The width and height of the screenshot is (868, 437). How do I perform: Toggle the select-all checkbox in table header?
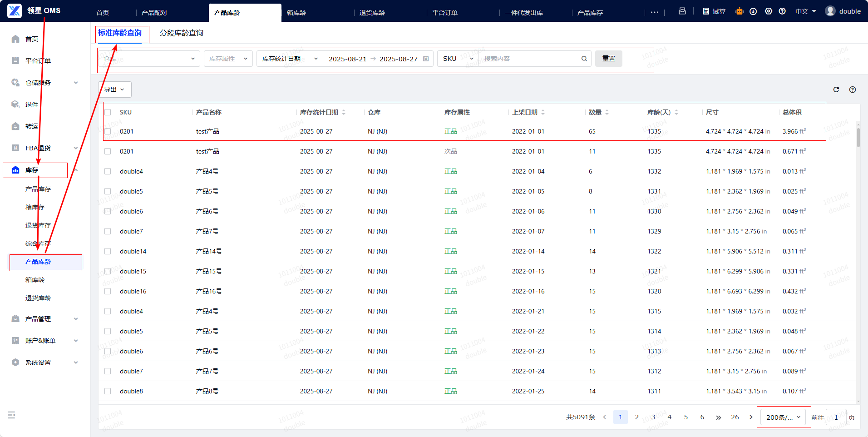[108, 112]
